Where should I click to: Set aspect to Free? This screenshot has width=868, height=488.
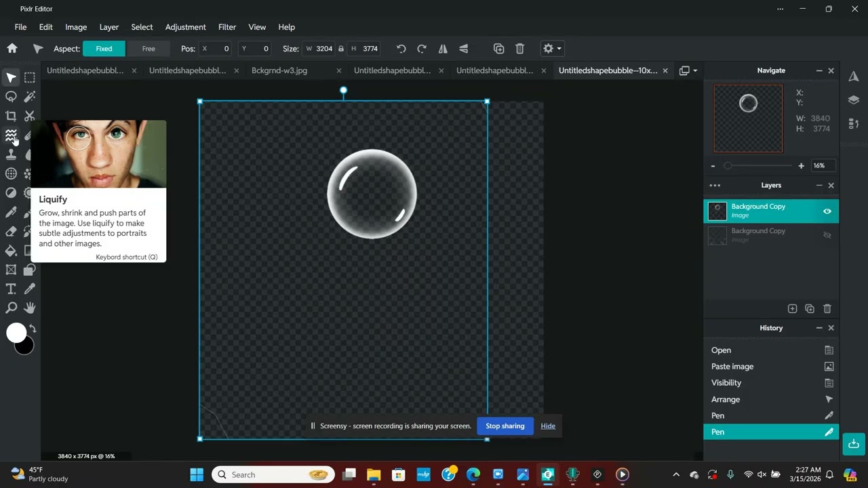[x=149, y=49]
